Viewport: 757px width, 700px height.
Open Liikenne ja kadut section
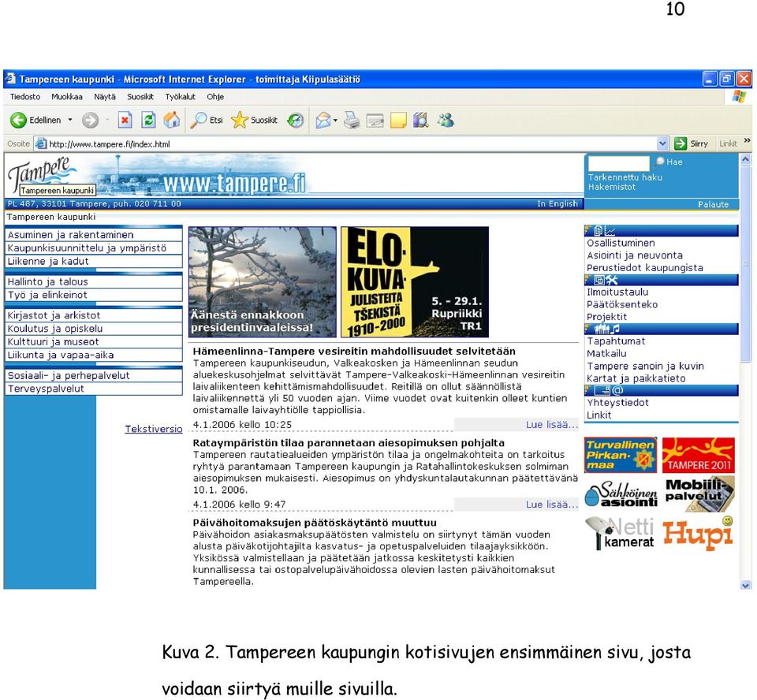coord(94,261)
